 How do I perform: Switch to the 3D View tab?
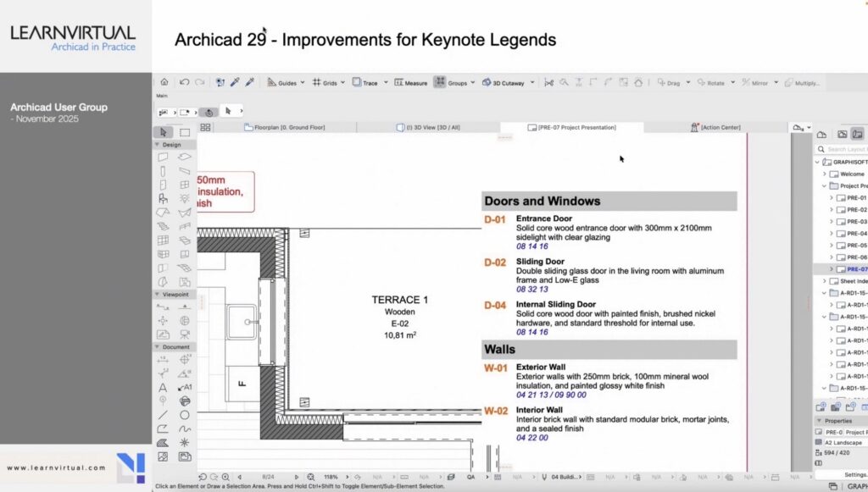click(x=428, y=127)
